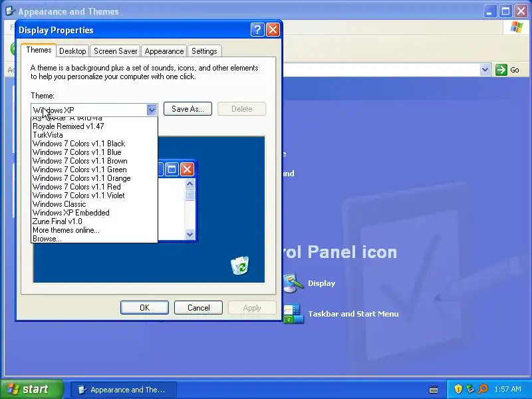Open the Taskbar and Start Menu icon
The height and width of the screenshot is (399, 532).
coord(293,313)
